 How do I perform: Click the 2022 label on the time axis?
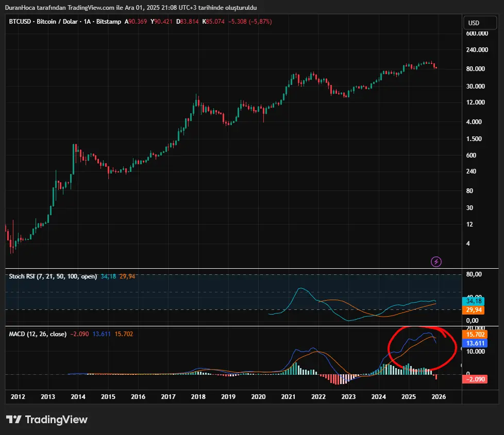pyautogui.click(x=318, y=396)
